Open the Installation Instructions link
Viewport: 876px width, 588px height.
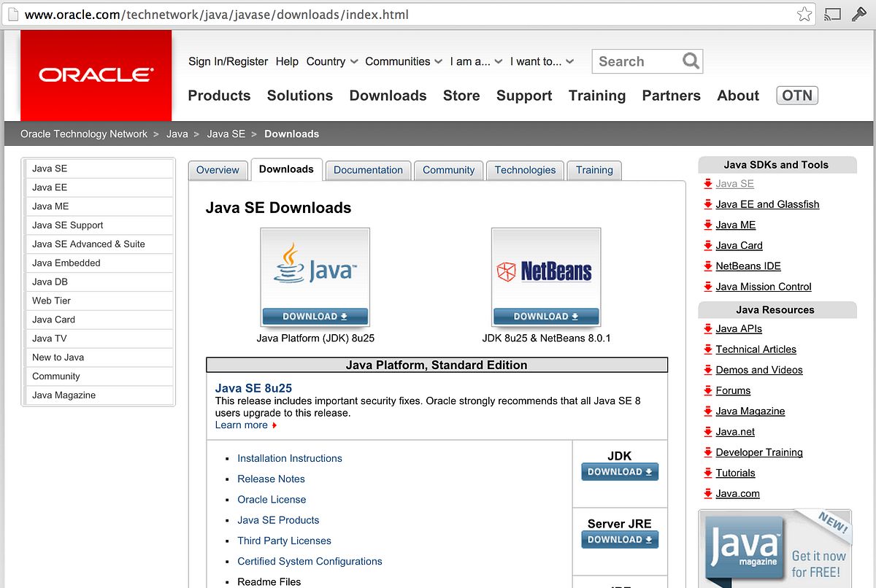tap(290, 458)
